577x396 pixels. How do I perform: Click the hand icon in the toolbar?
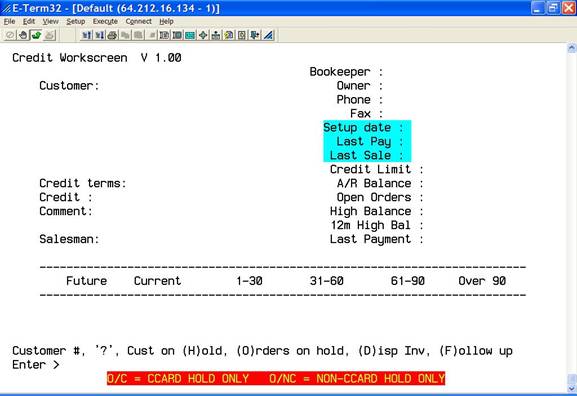coord(24,35)
